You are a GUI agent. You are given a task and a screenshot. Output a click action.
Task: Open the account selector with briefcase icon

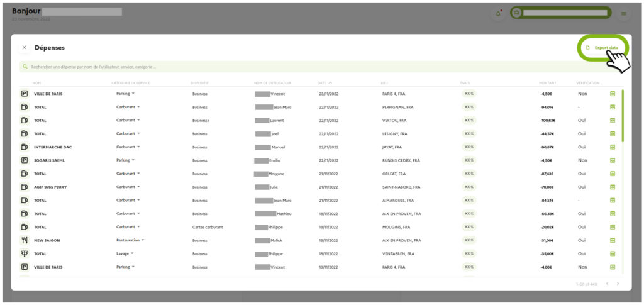(x=560, y=13)
